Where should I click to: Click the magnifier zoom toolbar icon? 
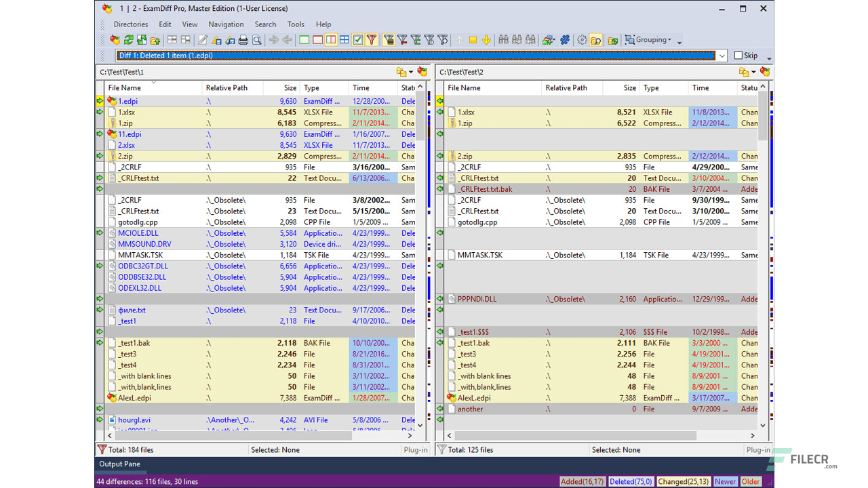pos(257,39)
